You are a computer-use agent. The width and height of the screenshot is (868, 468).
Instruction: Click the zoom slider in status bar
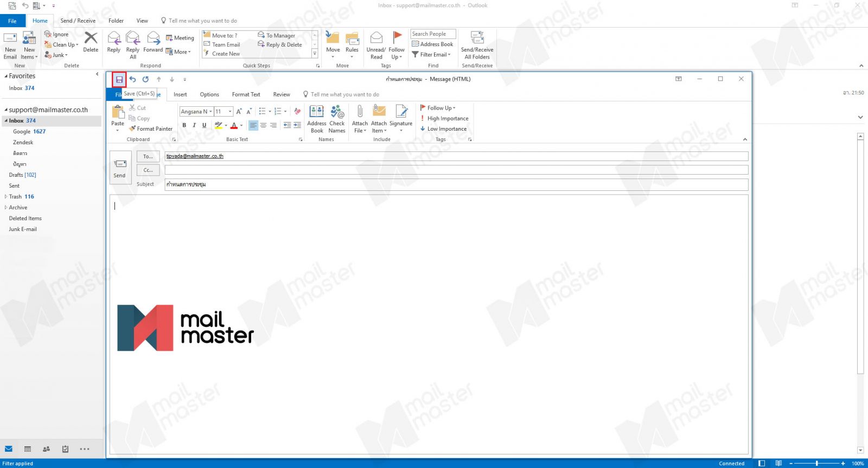tap(817, 463)
